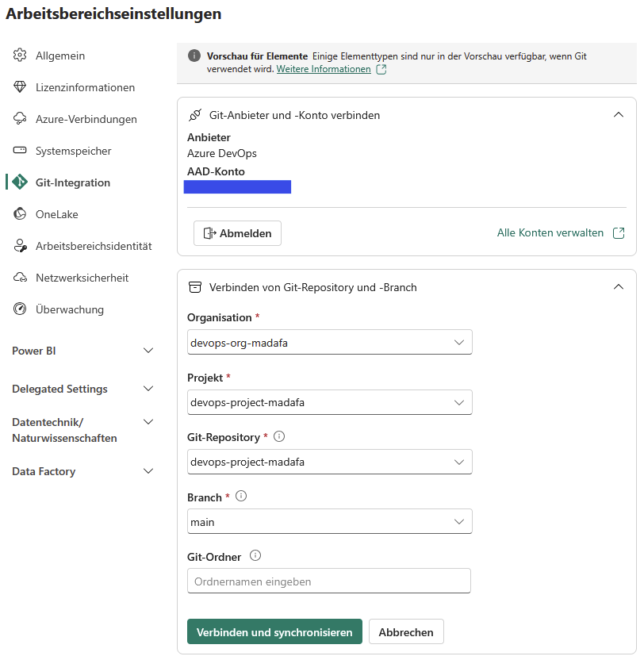Click the redacted AAD-Konto value
Viewport: 644px width, 660px height.
pyautogui.click(x=237, y=187)
